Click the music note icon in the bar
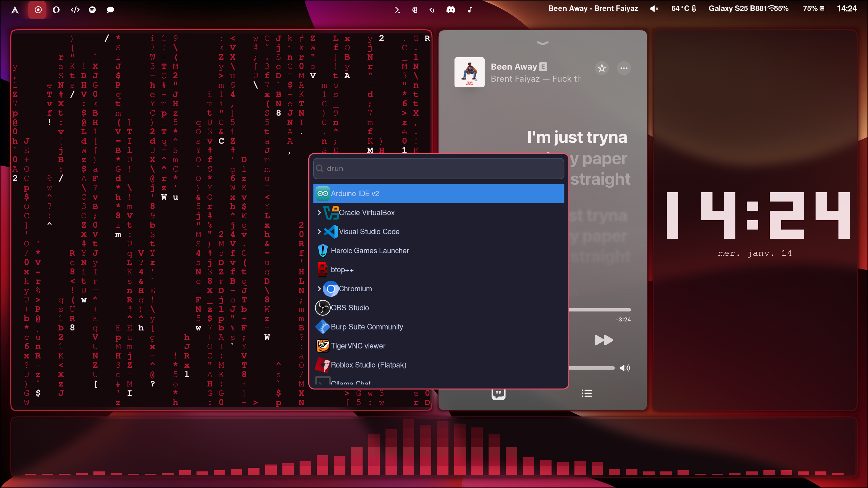Viewport: 868px width, 488px height. pyautogui.click(x=470, y=10)
